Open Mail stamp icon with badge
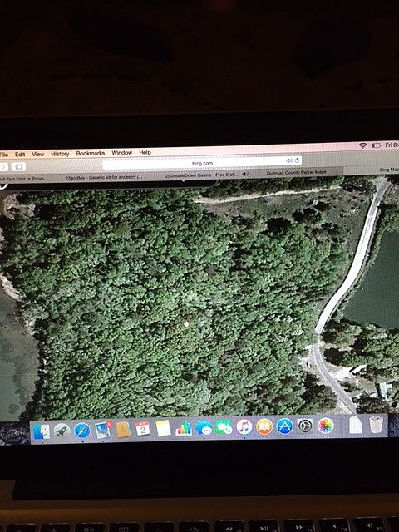This screenshot has height=532, width=399. coord(103,430)
